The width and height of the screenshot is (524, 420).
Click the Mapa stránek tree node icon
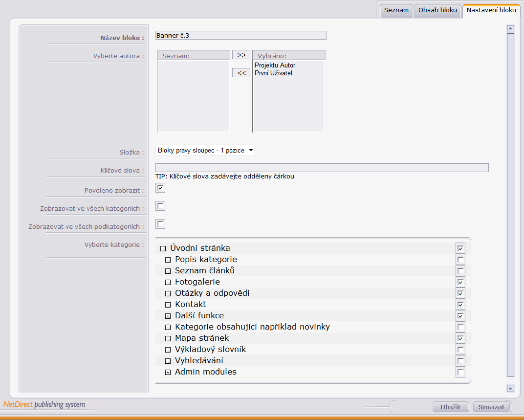tap(168, 338)
